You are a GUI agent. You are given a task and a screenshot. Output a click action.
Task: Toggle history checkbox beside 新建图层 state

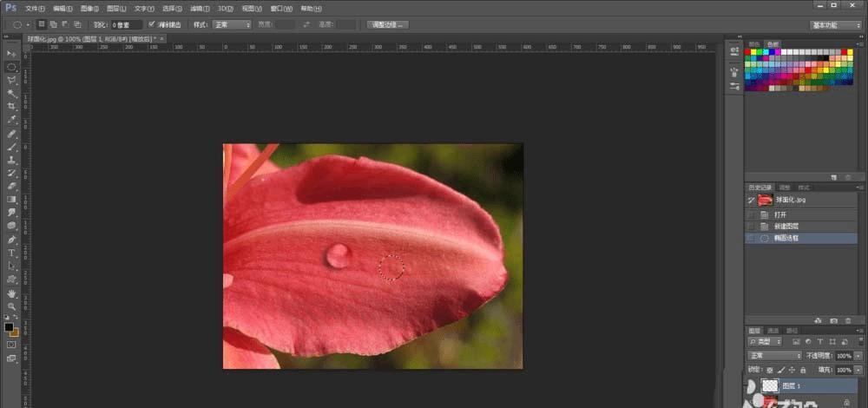pyautogui.click(x=751, y=226)
